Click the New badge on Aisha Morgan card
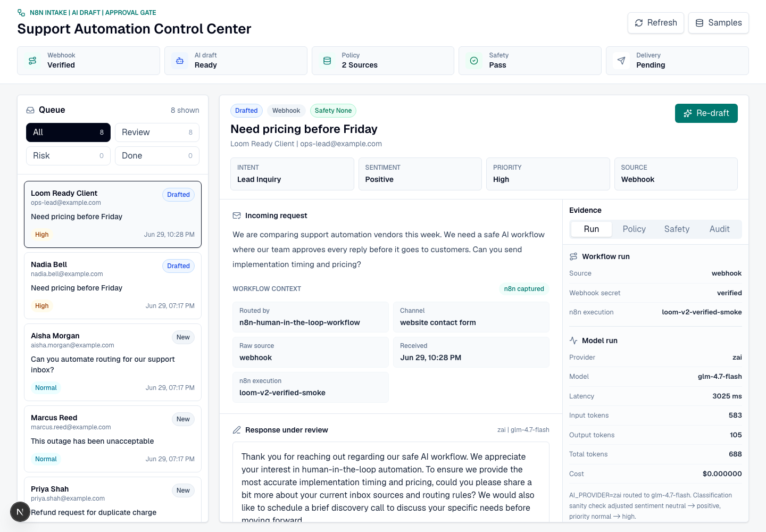The height and width of the screenshot is (532, 766). (x=183, y=337)
